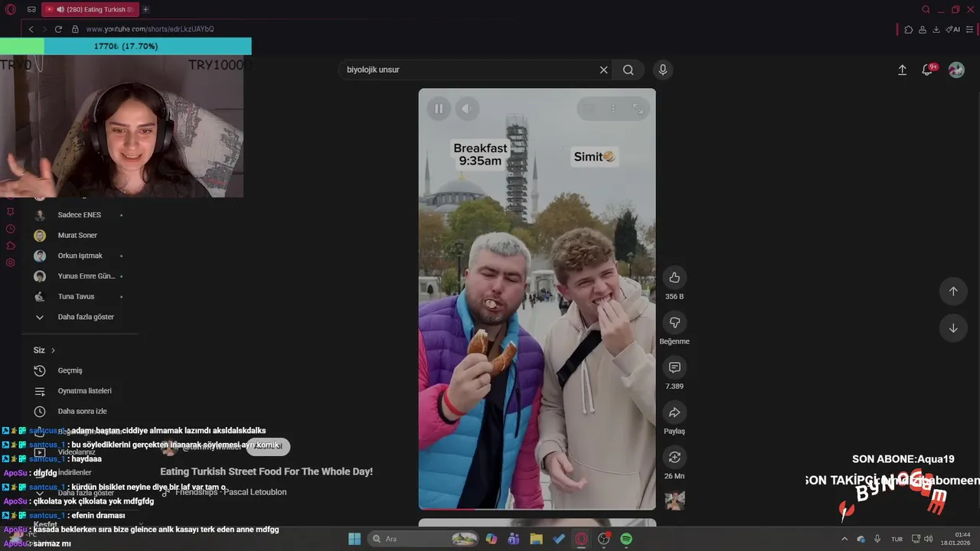Open the sound thumbnail below remix

click(675, 500)
